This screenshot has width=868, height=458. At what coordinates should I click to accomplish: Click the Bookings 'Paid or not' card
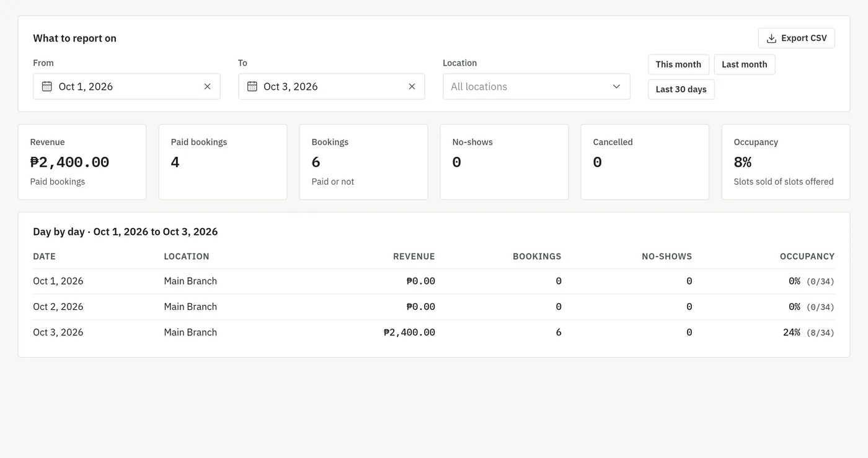pyautogui.click(x=363, y=162)
